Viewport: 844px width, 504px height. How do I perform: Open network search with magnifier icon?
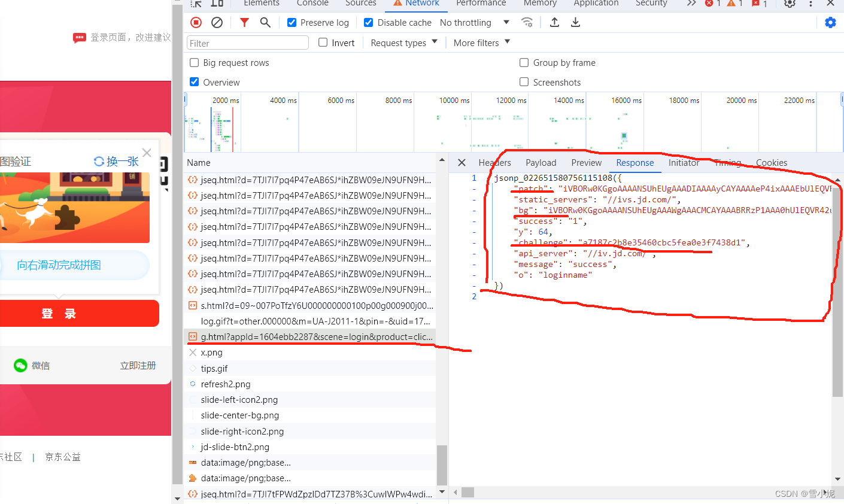click(265, 22)
